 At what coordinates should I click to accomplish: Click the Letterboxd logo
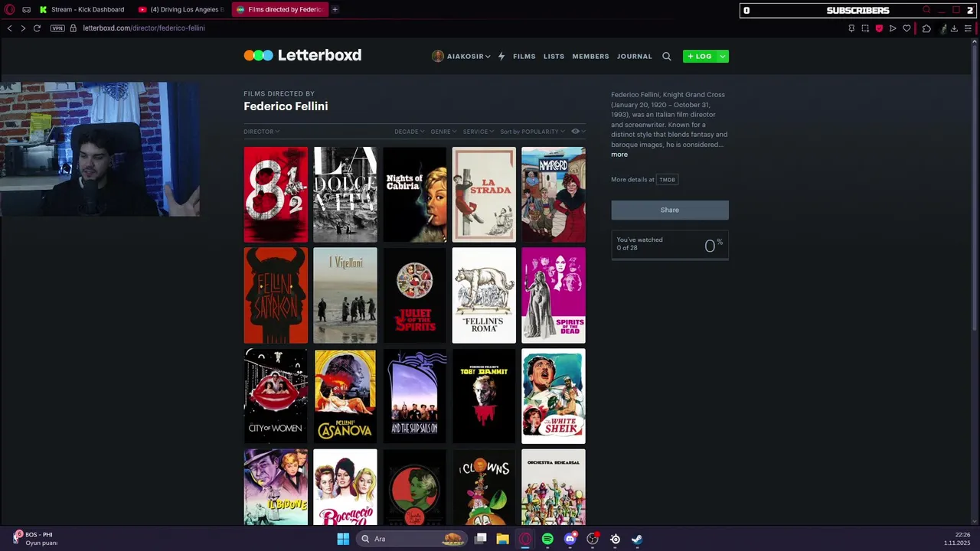click(302, 55)
